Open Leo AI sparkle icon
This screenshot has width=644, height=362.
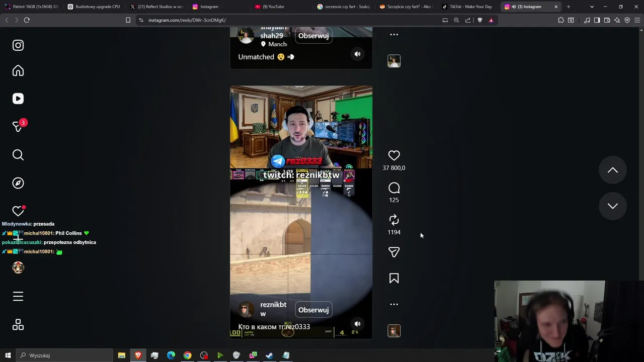pyautogui.click(x=617, y=20)
